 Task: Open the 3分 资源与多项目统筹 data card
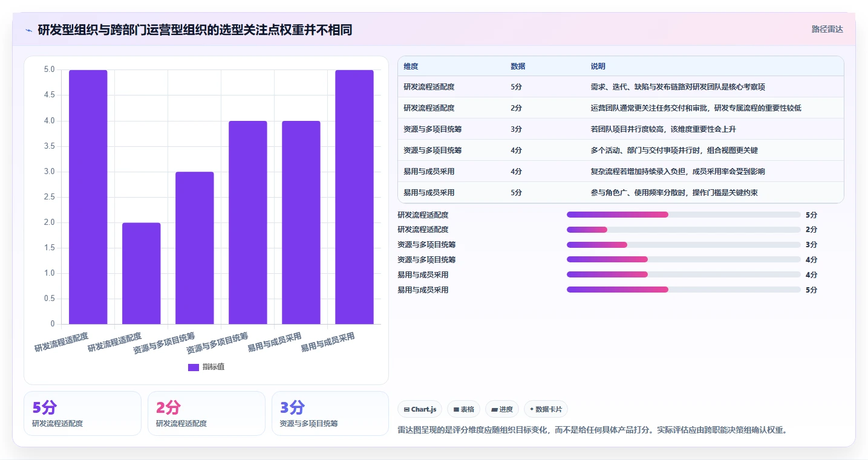pos(330,413)
